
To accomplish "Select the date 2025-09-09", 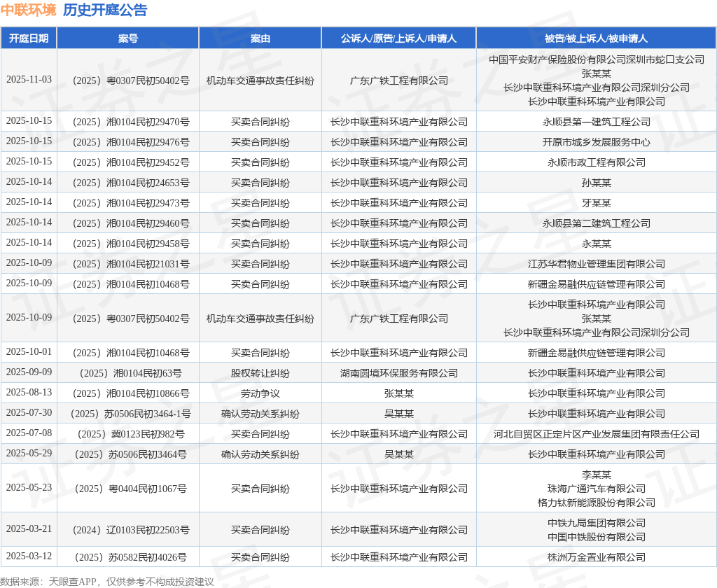I will [x=29, y=372].
